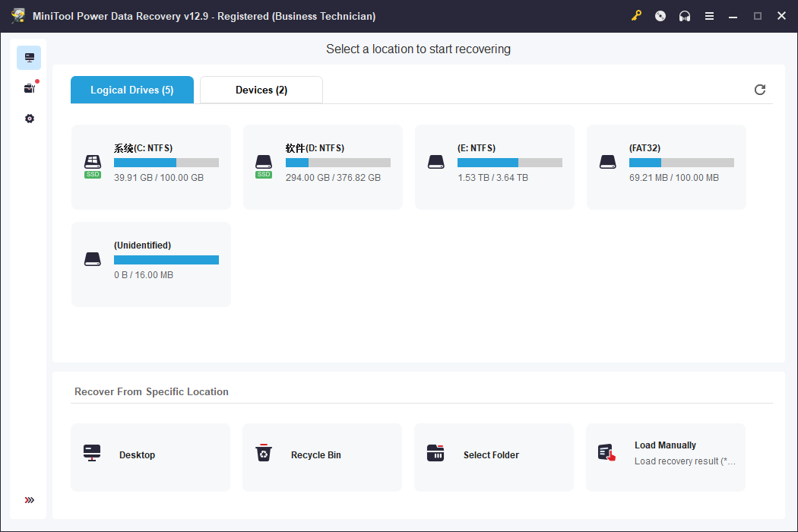Screen dimensions: 798x532
Task: Click 39.91 GB / 100.00 GB text
Action: click(159, 178)
